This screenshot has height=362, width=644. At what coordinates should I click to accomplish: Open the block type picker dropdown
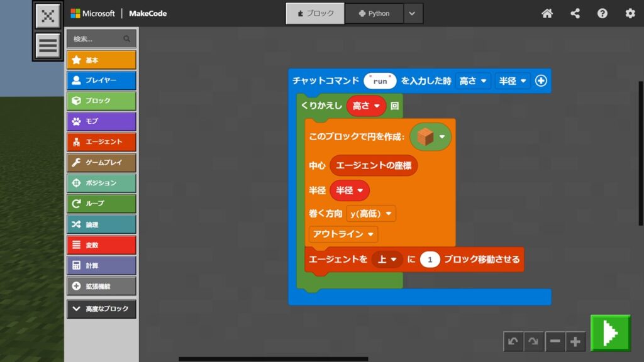click(431, 136)
